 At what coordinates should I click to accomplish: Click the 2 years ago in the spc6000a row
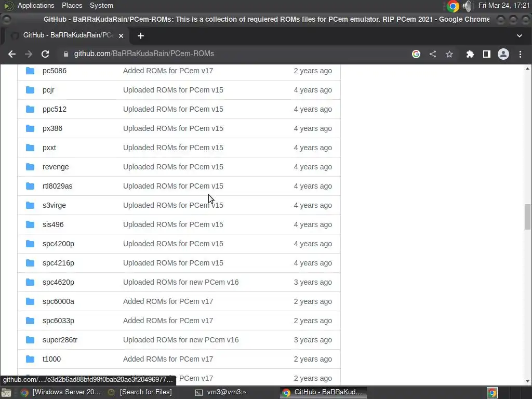[x=313, y=301]
